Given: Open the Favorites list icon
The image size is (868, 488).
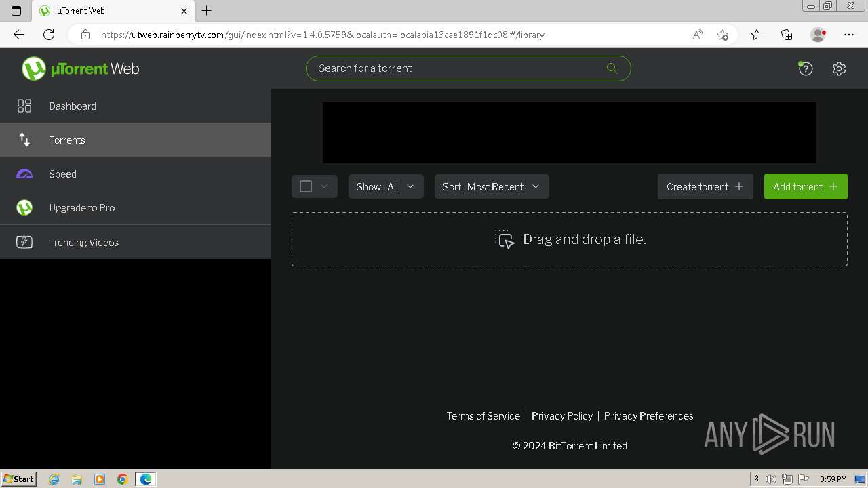Looking at the screenshot, I should pos(757,35).
